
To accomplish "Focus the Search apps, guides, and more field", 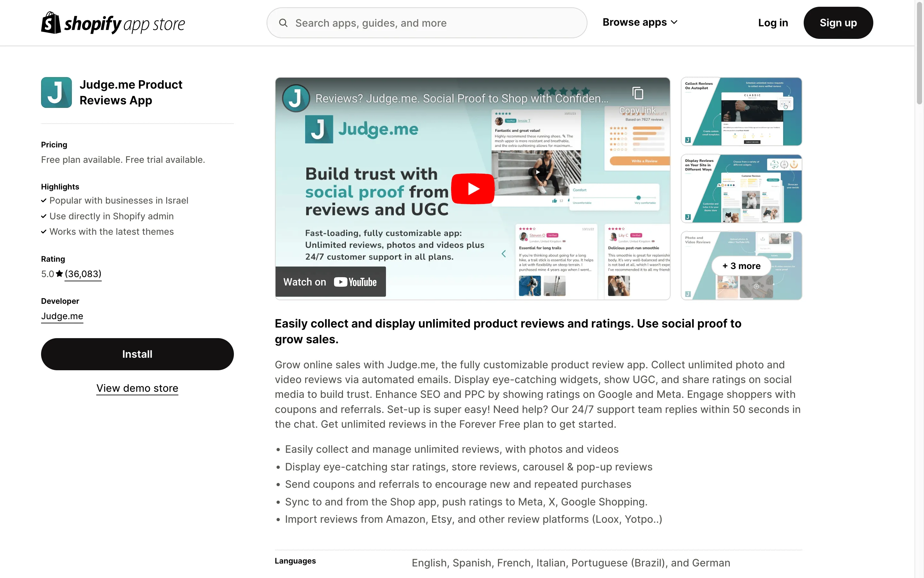I will (x=426, y=23).
